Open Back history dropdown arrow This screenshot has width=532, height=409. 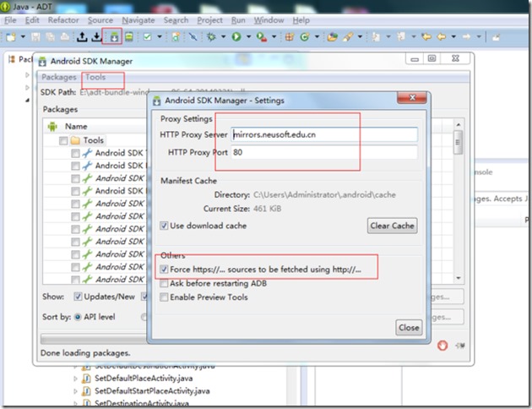pos(453,36)
